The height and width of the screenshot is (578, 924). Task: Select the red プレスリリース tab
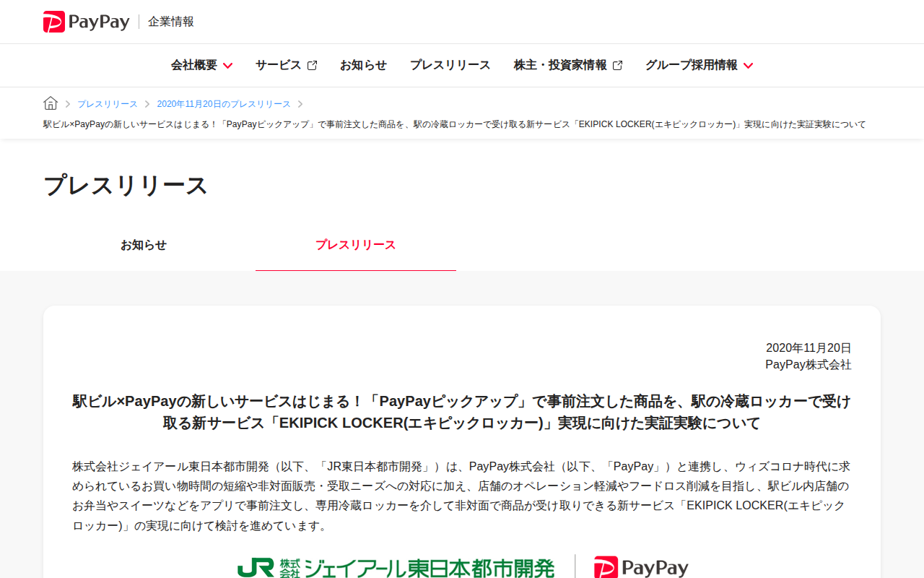click(356, 245)
